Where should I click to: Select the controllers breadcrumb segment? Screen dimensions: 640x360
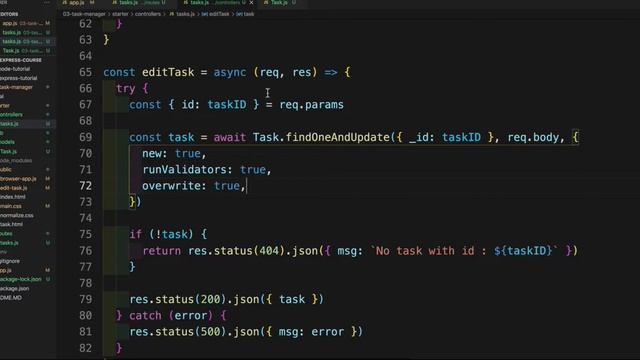click(148, 14)
